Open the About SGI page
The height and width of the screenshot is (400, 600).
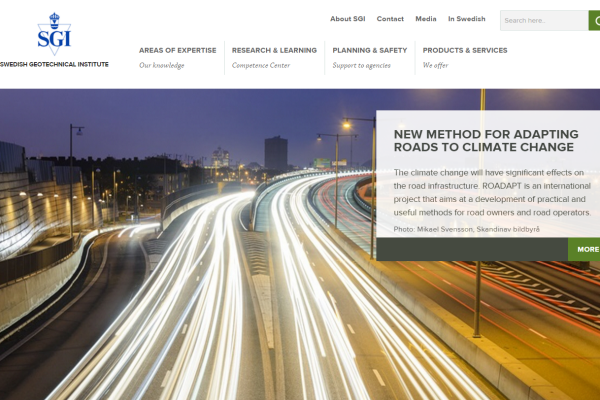click(x=347, y=19)
